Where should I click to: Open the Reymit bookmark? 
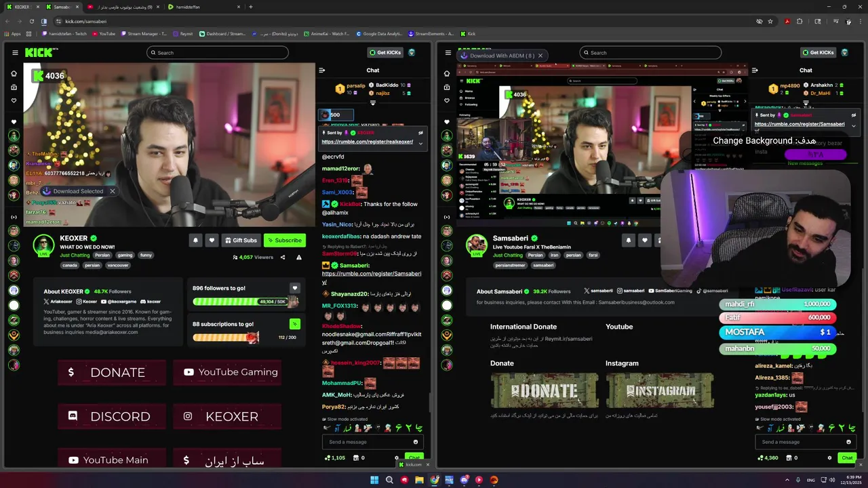(183, 33)
